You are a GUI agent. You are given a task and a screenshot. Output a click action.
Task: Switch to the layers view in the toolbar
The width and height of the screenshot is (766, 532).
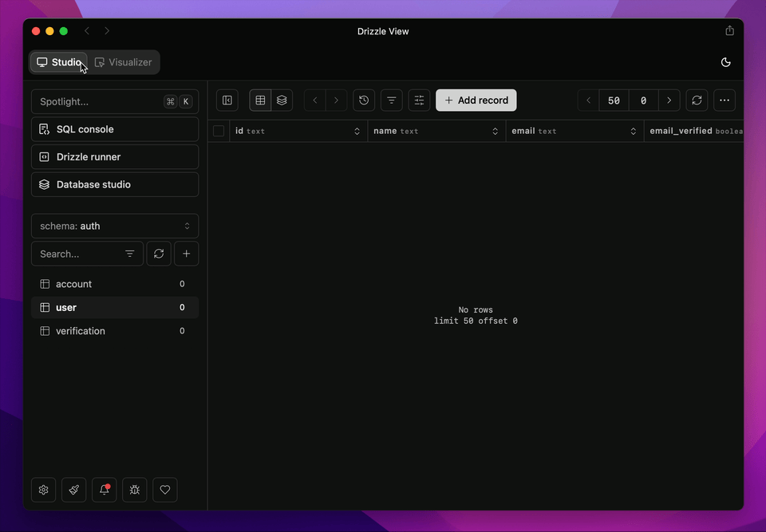pyautogui.click(x=282, y=100)
